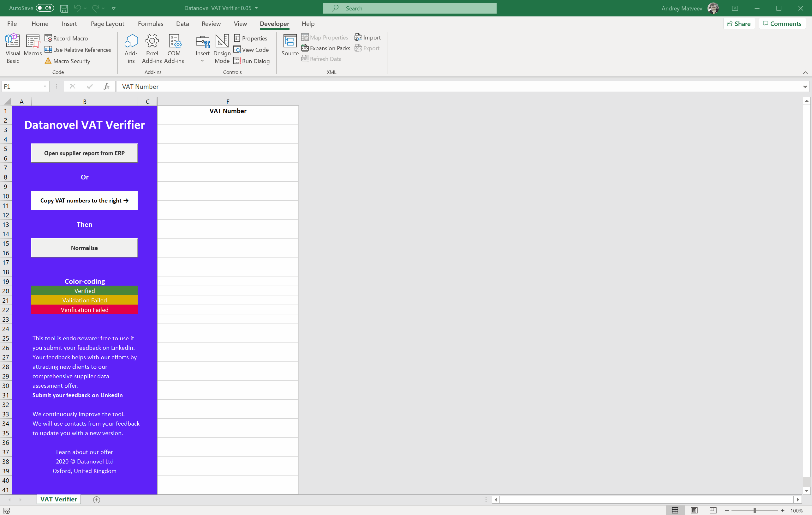Switch to the Data tab
812x515 pixels.
tap(182, 24)
